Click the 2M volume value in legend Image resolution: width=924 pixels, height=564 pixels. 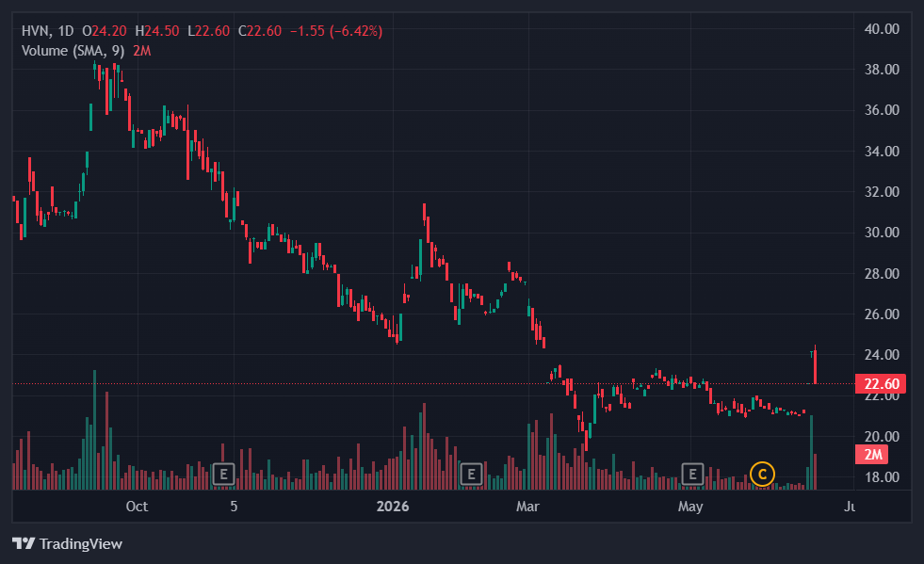(x=142, y=51)
